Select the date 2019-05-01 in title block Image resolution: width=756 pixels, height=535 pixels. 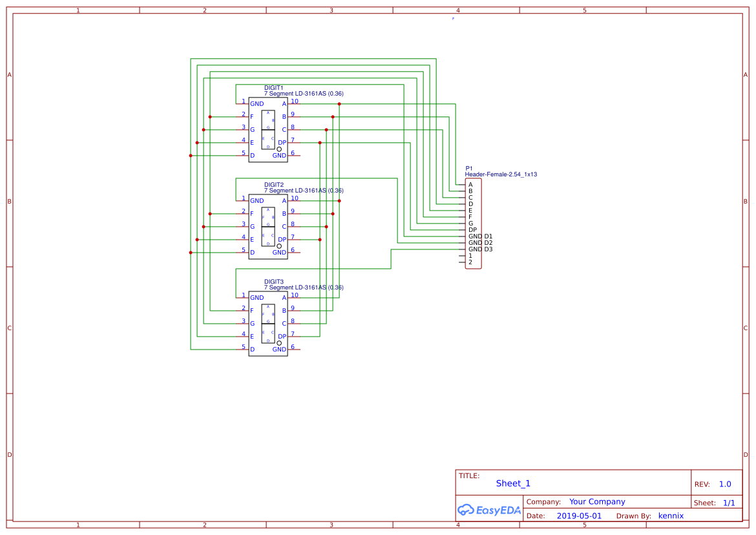(x=580, y=516)
